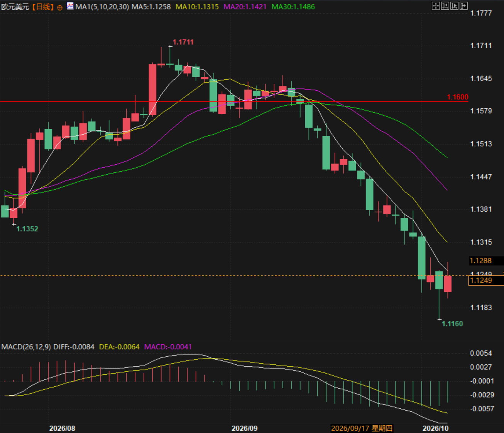Click the -0.0057 MACD axis value
The image size is (504, 433).
click(x=482, y=409)
